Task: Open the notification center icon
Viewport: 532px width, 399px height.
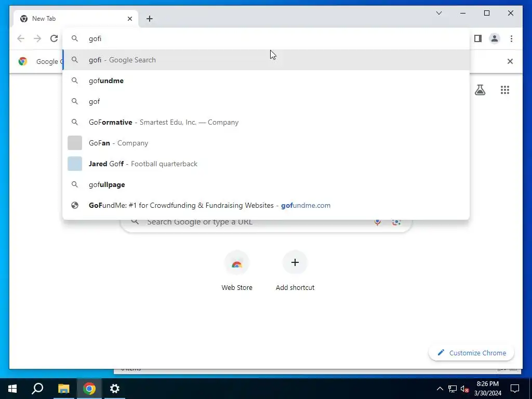Action: (515, 389)
